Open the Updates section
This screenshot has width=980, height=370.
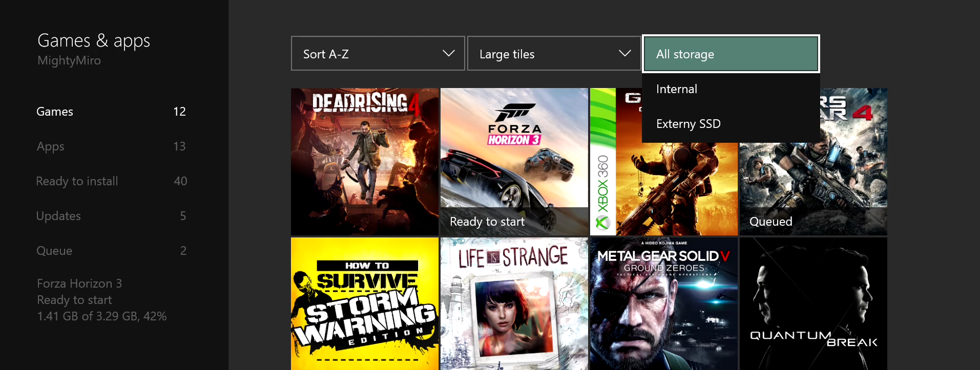(x=111, y=216)
